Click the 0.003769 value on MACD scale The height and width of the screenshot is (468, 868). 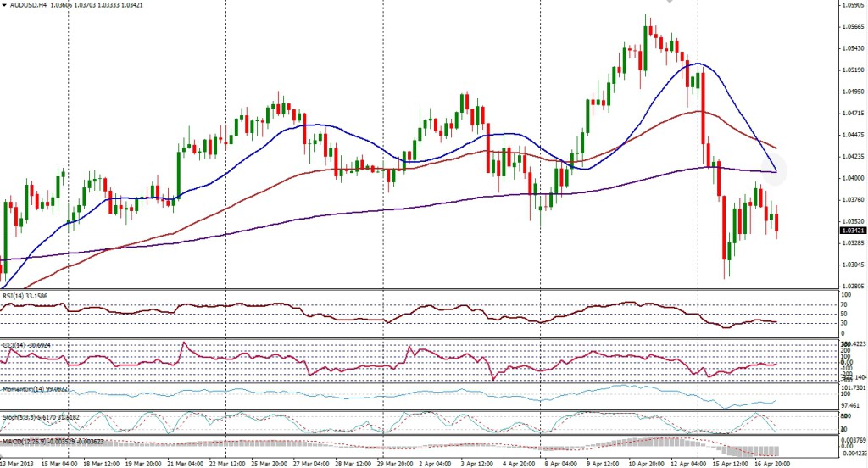(x=852, y=442)
